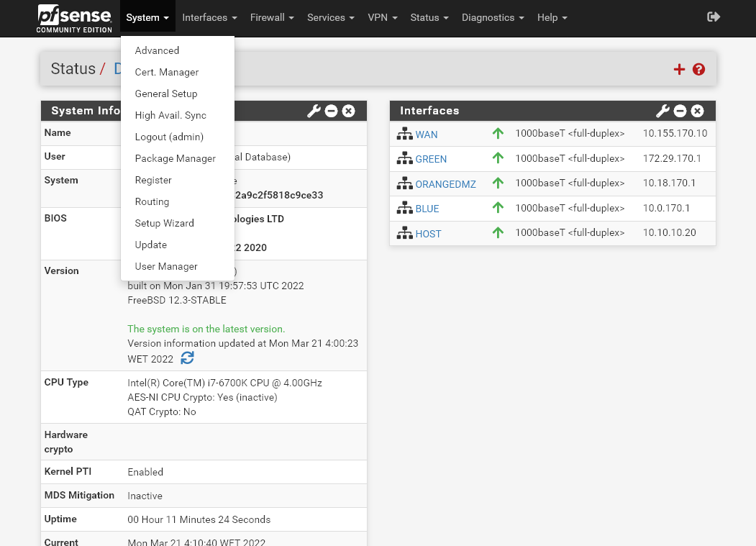The image size is (756, 546).
Task: Open the dashboard help question-mark icon
Action: (x=698, y=69)
